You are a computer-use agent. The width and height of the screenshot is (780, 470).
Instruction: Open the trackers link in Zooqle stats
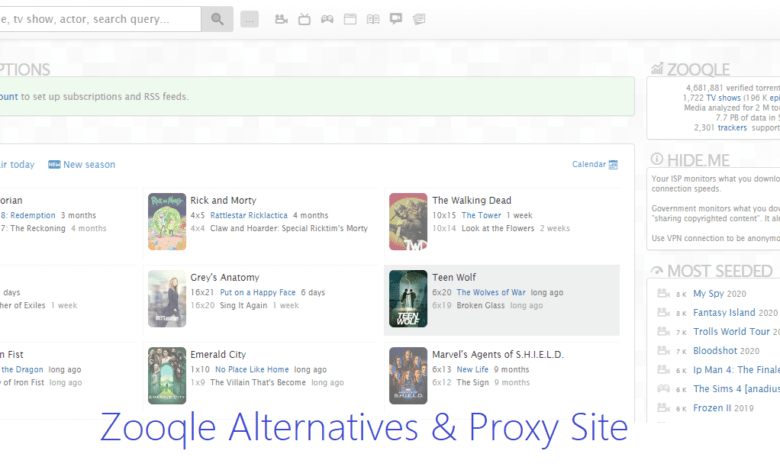click(x=732, y=128)
